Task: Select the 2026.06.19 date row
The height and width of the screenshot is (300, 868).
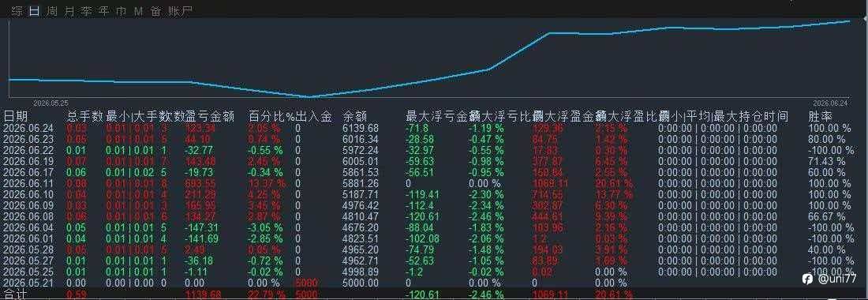Action: [28, 161]
